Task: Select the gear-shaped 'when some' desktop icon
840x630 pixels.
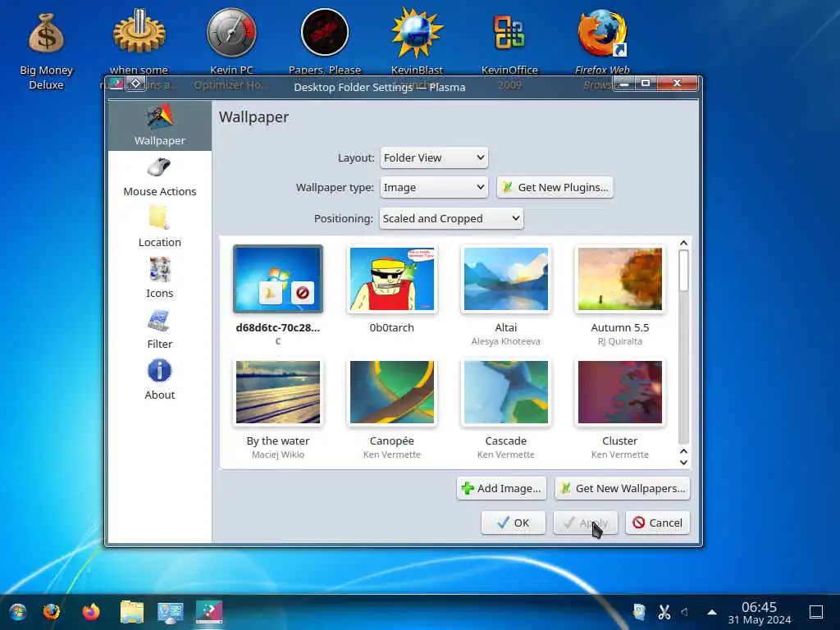Action: 139,42
